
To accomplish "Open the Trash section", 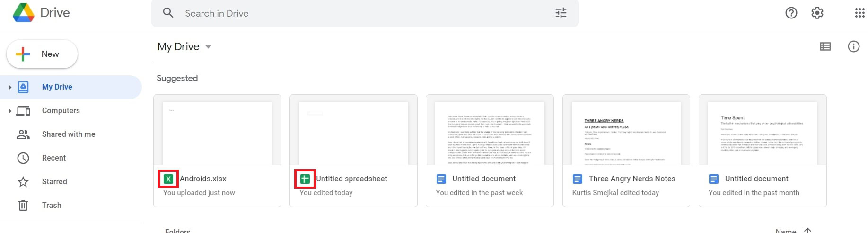I will [x=51, y=205].
